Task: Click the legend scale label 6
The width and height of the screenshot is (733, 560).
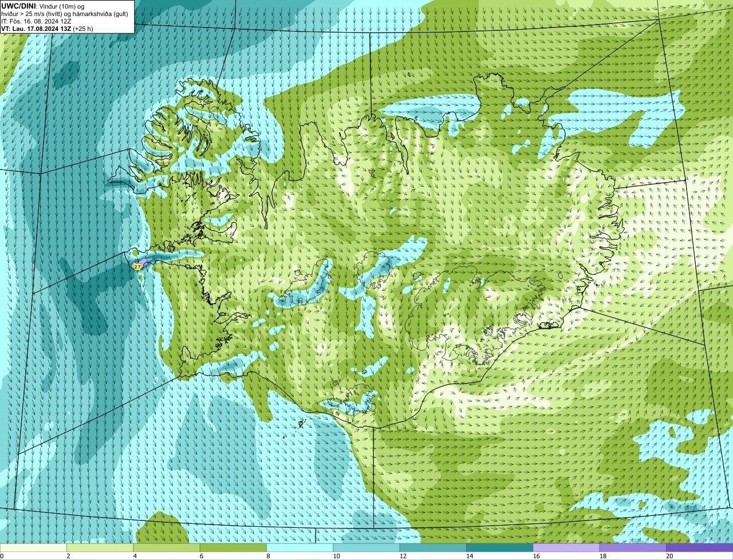Action: coord(201,556)
